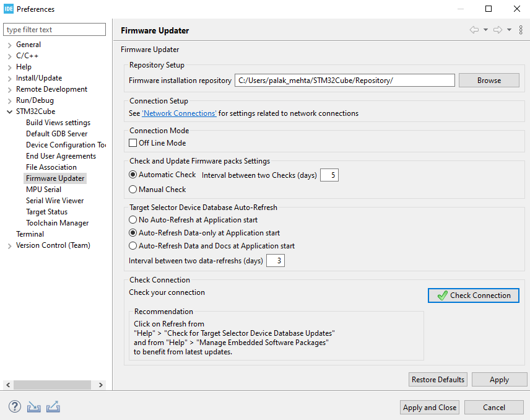Enable Off Line Mode checkbox
Screen dimensions: 530x420
132,143
